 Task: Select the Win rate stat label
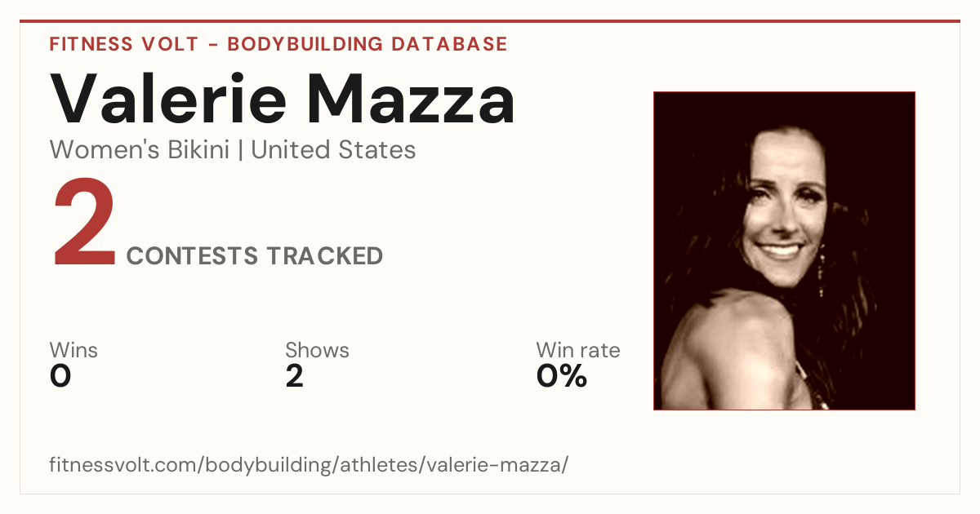[x=578, y=351]
